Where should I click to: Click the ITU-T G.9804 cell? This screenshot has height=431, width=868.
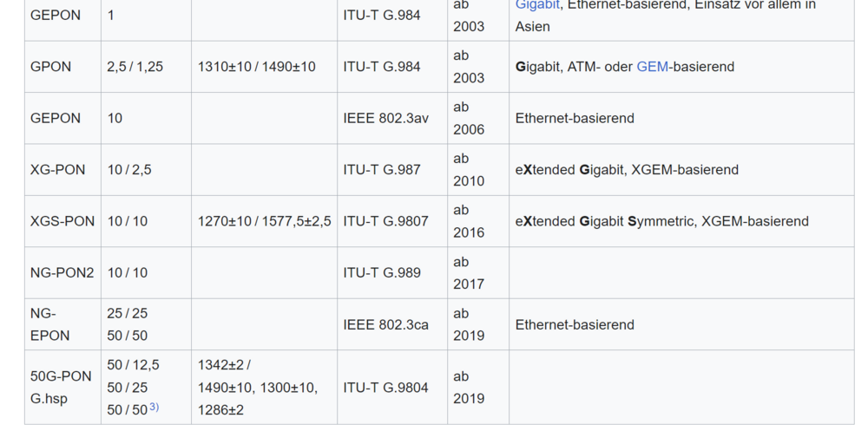[x=392, y=388]
